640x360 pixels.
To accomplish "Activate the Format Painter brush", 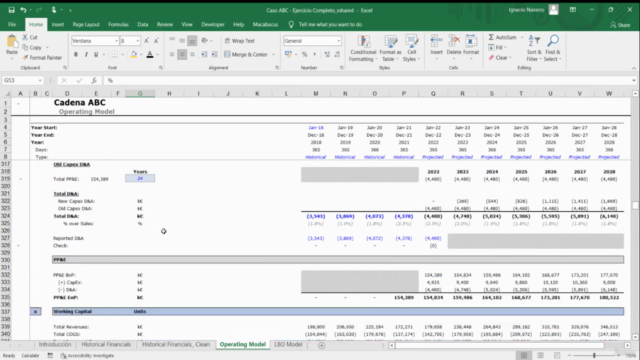I will pyautogui.click(x=42, y=58).
